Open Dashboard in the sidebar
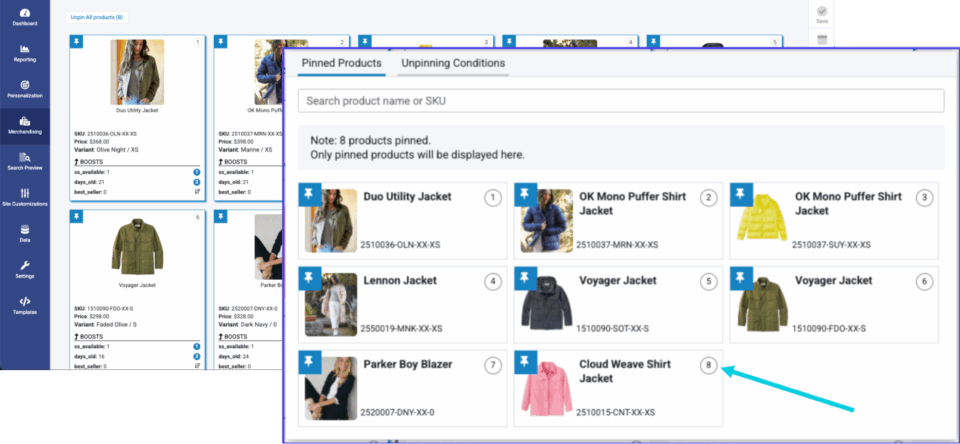960x444 pixels. click(x=25, y=15)
